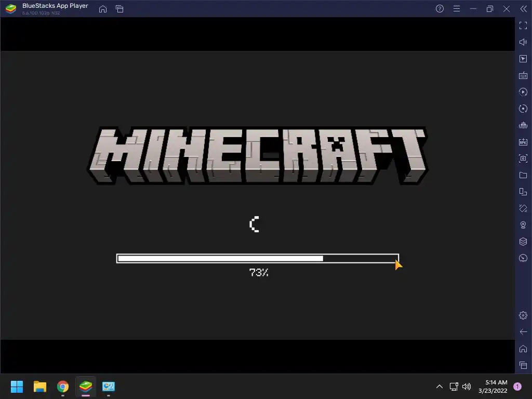The width and height of the screenshot is (532, 399).
Task: Open the notification badge in taskbar
Action: point(517,387)
